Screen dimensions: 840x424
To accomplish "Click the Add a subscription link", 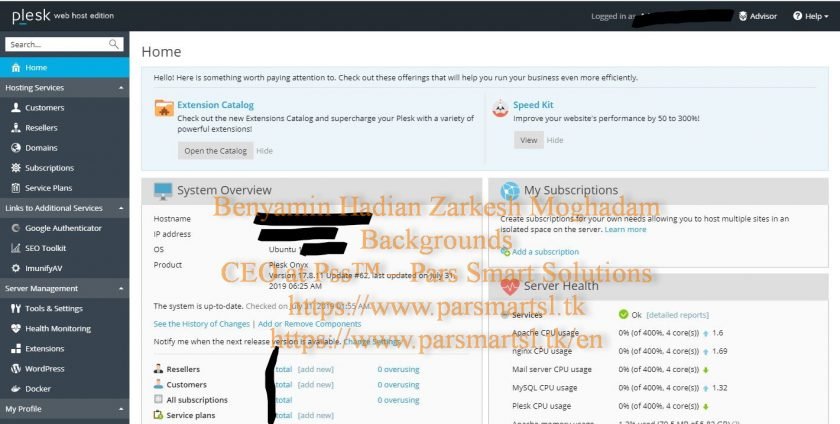I will [545, 252].
